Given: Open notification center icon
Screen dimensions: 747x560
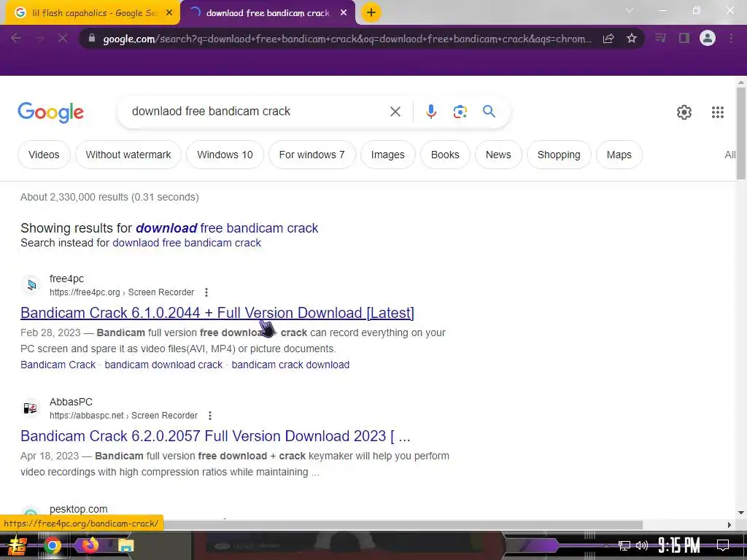Looking at the screenshot, I should pyautogui.click(x=723, y=545).
